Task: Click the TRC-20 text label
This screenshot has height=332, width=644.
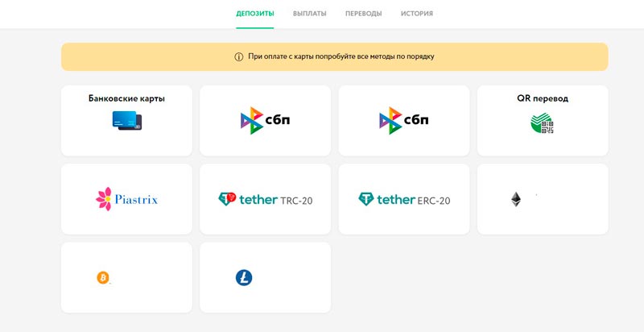Action: pos(296,201)
